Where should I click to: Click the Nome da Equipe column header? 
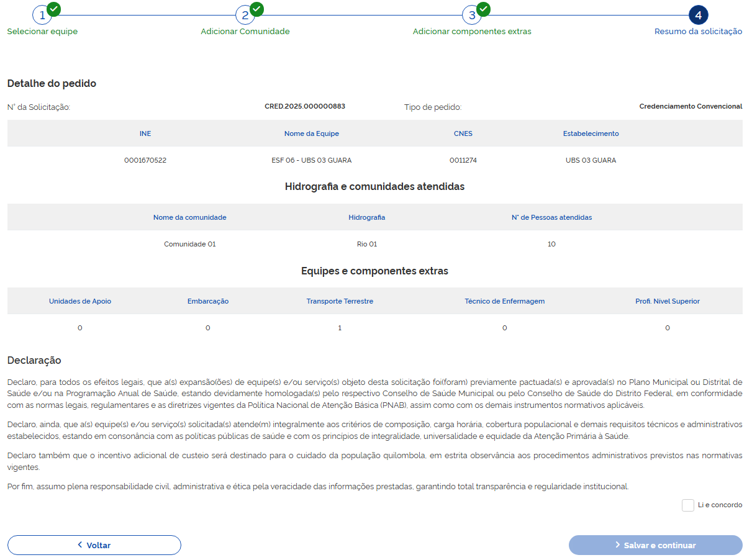click(310, 133)
